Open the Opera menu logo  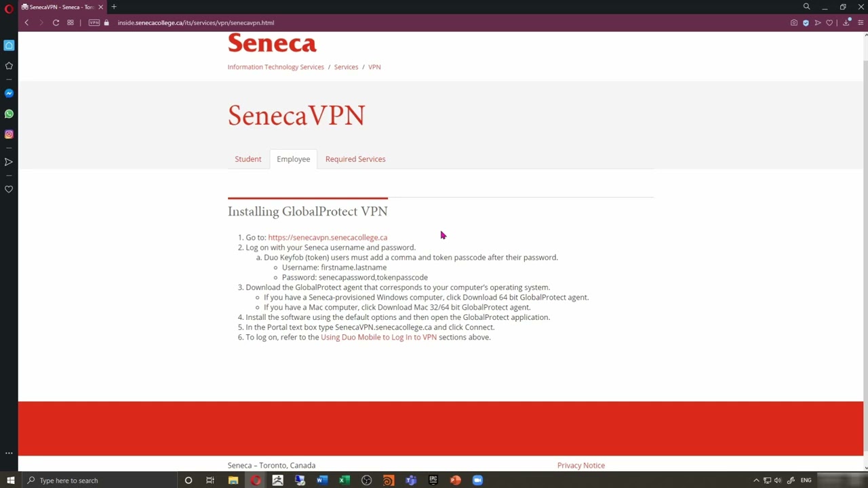click(x=9, y=7)
